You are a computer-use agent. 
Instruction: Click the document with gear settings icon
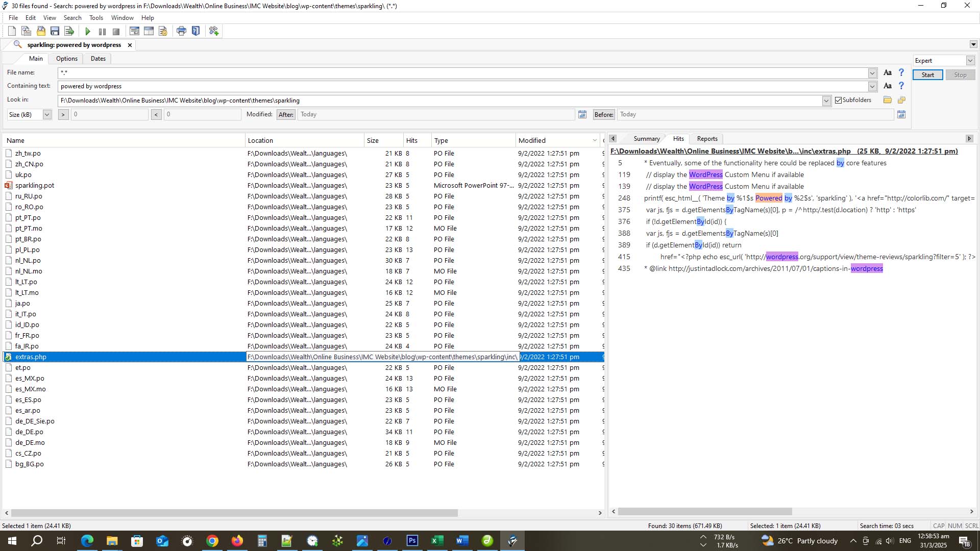[x=163, y=31]
